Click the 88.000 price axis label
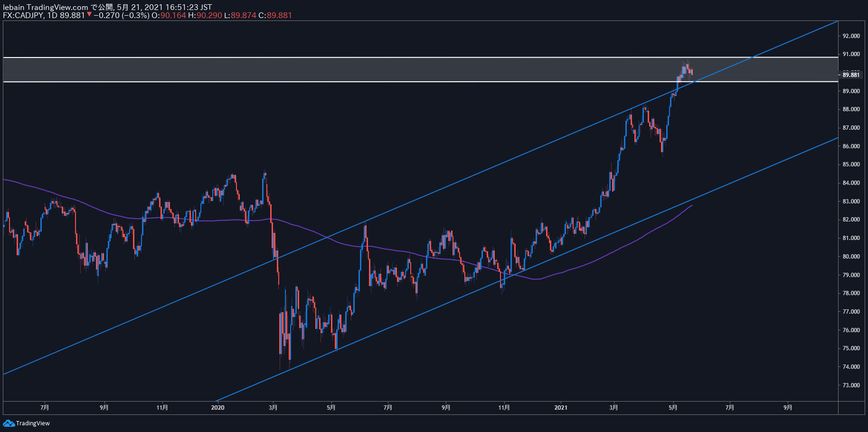The image size is (868, 432). pos(851,109)
